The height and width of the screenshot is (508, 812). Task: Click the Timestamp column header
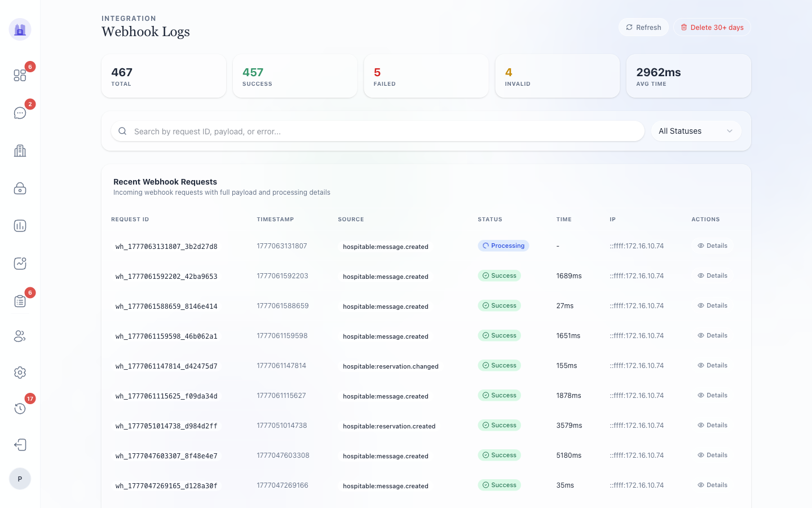275,219
